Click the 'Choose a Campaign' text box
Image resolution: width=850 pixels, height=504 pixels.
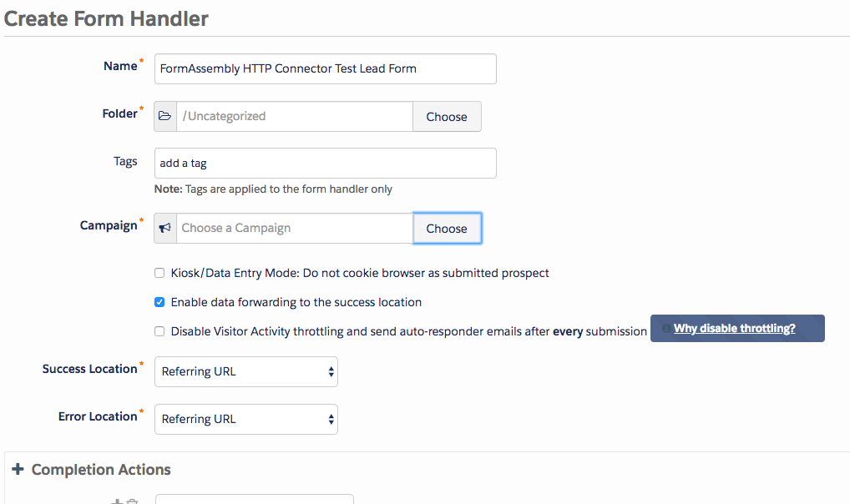(295, 228)
